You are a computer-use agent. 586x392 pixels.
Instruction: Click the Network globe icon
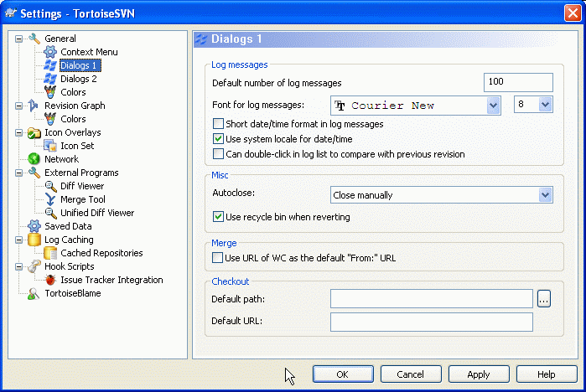click(34, 159)
